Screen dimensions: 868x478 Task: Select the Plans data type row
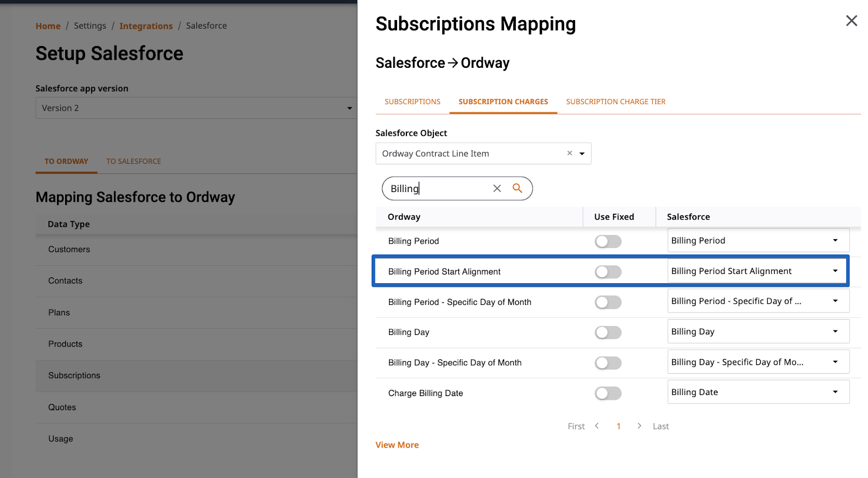click(x=196, y=313)
